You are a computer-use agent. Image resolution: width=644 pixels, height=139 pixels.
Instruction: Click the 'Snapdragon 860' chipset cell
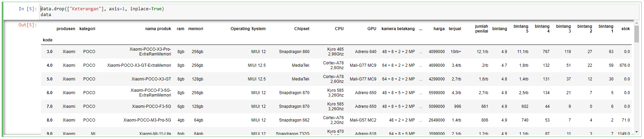(x=294, y=52)
